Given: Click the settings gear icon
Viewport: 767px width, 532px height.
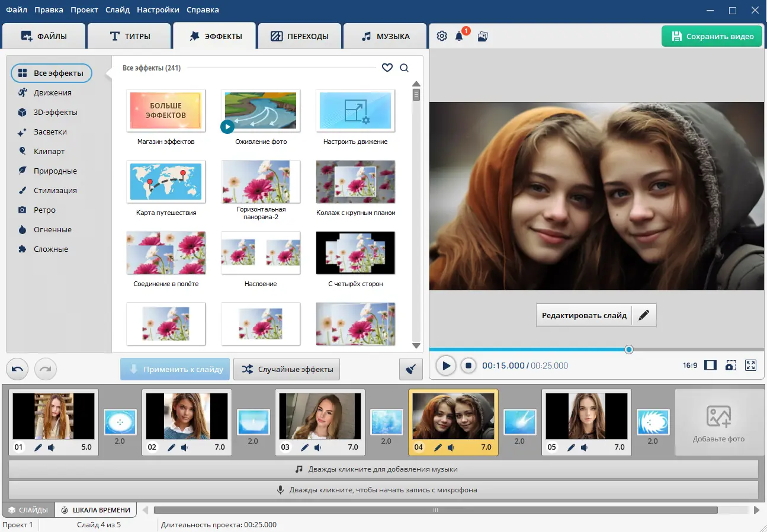Looking at the screenshot, I should pyautogui.click(x=442, y=36).
